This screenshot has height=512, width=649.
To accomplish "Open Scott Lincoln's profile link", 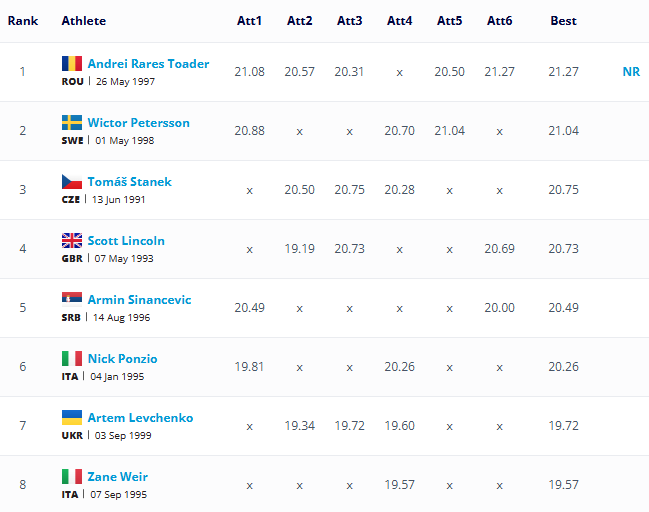I will [126, 241].
